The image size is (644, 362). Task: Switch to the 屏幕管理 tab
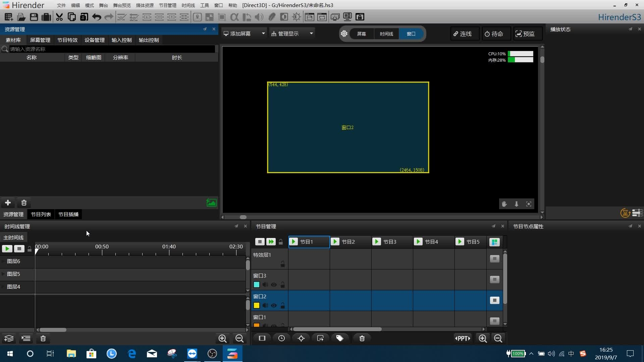(40, 40)
